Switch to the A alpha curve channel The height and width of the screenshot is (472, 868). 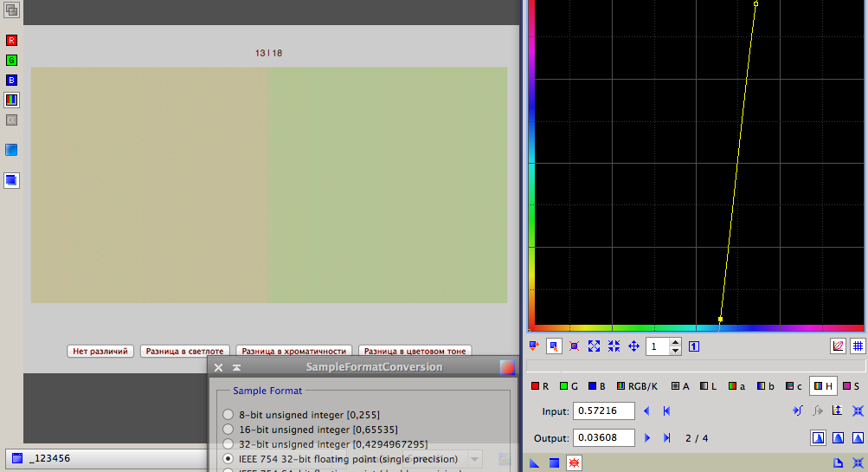[680, 386]
